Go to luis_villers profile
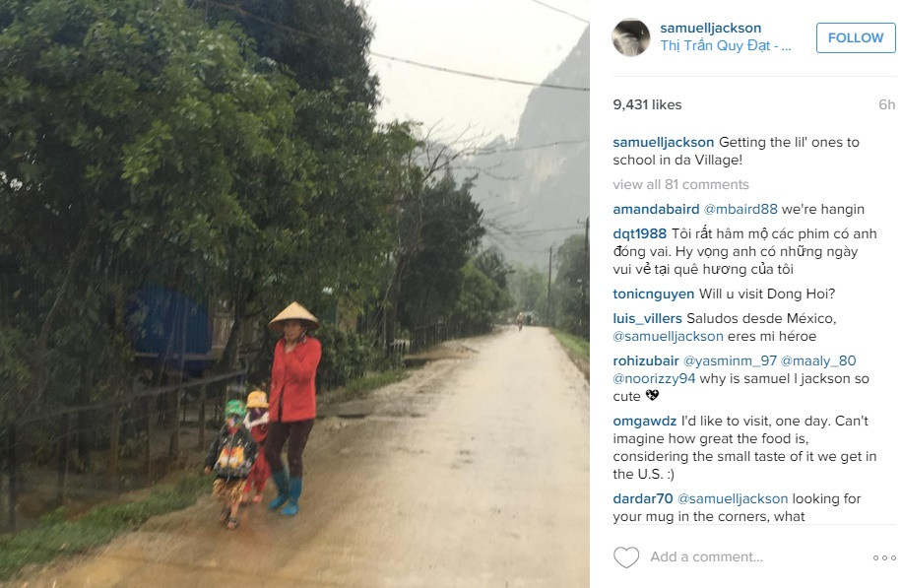 point(647,319)
